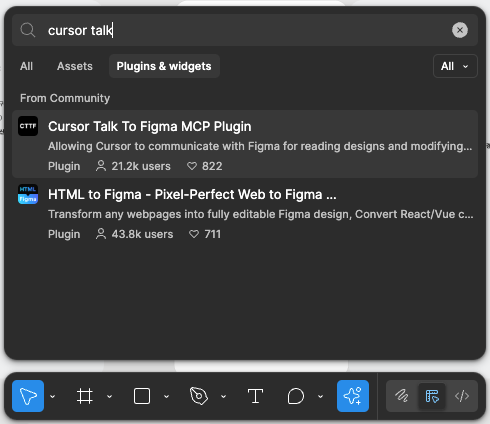Click 'Transform any webpages' description text
Screen dimensions: 490x424
point(261,214)
